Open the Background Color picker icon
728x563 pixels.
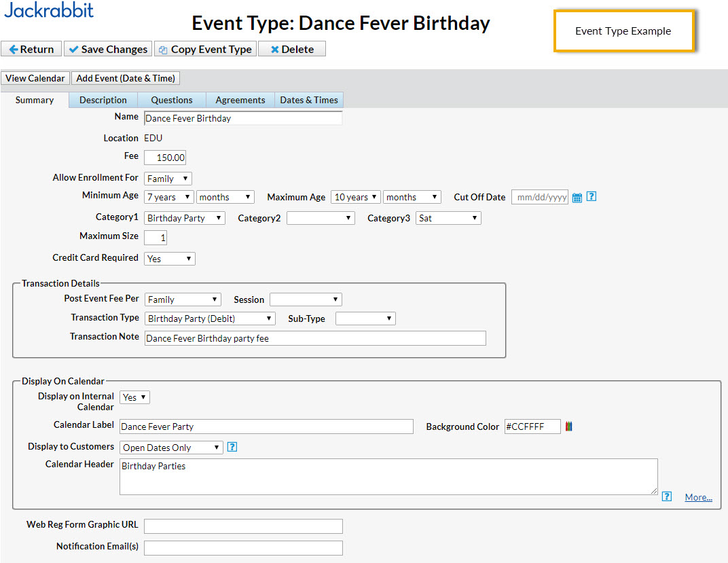point(569,426)
